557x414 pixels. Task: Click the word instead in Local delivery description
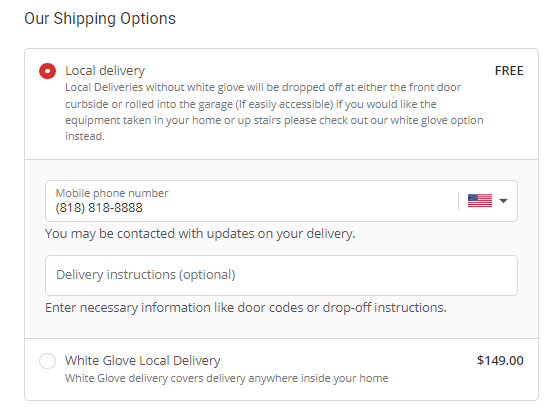tap(85, 136)
